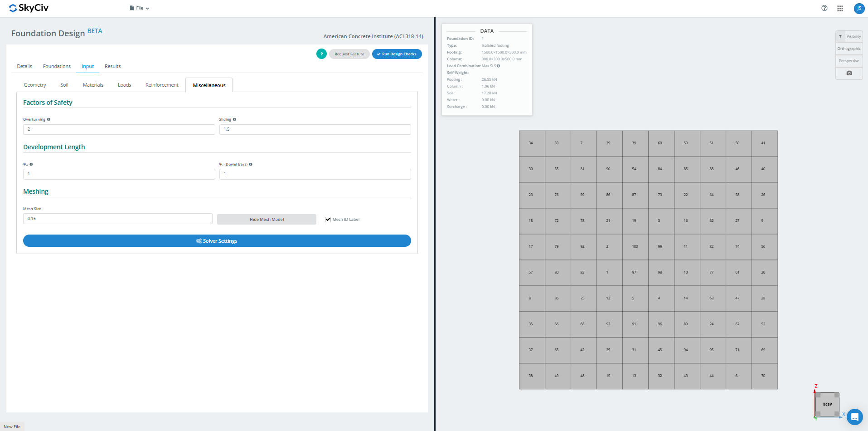
Task: Click Run Design Checks button
Action: 397,54
